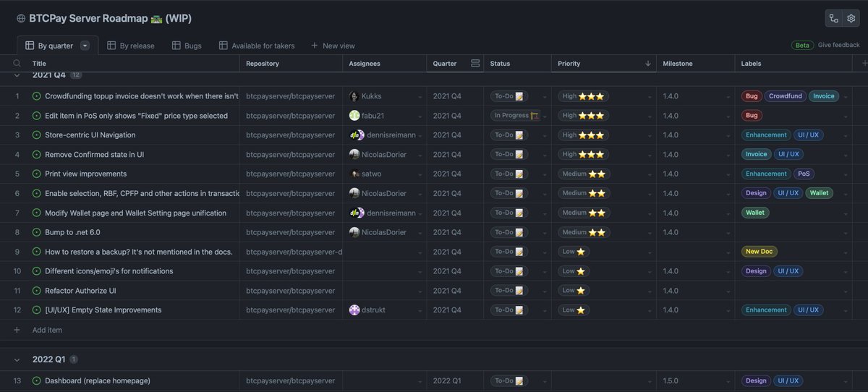Collapse the 2021 Q4 group
Screen dimensions: 868x392
[17, 75]
